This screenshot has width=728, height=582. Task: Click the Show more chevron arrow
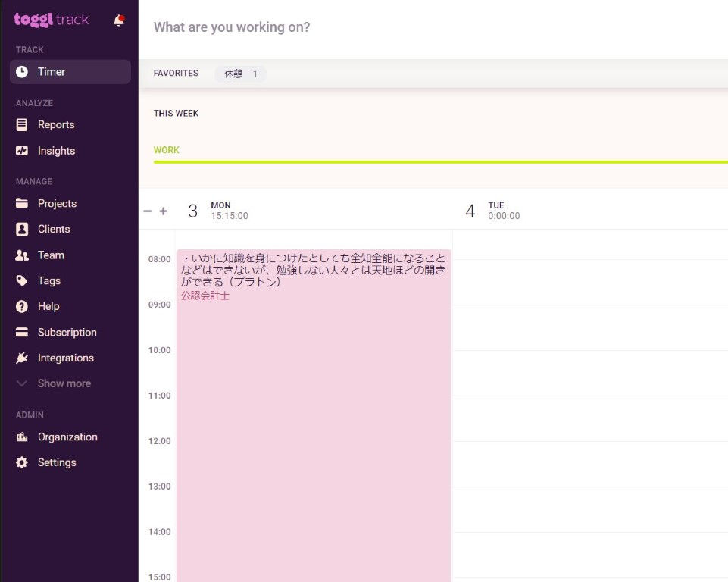(x=21, y=383)
